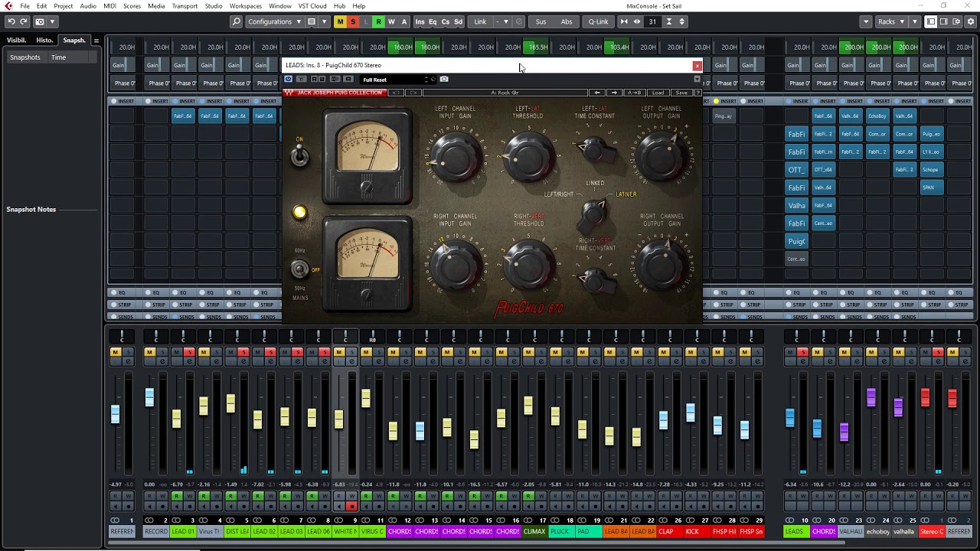
Task: Open the File menu
Action: (x=24, y=5)
